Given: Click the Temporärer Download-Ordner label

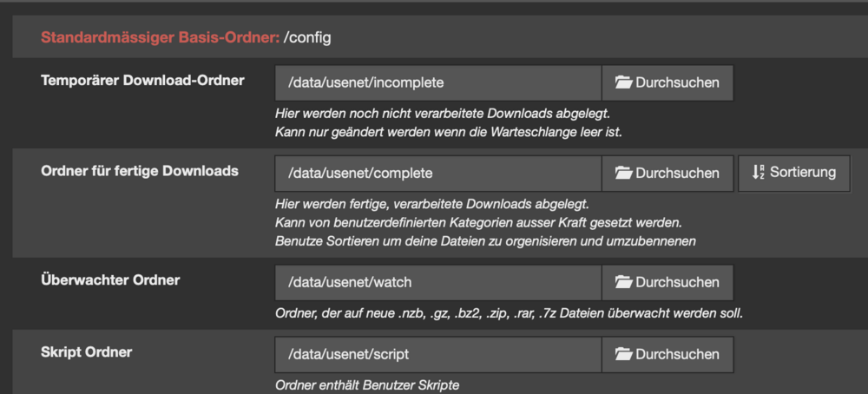Looking at the screenshot, I should 143,80.
